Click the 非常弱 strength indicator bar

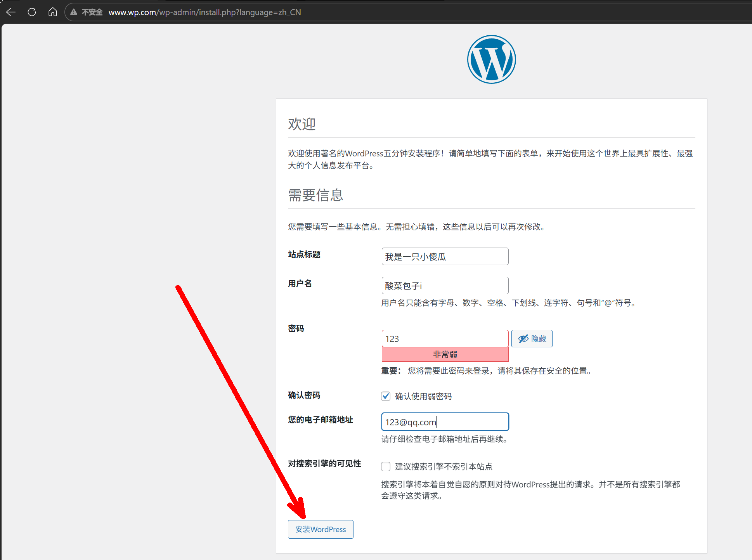(x=445, y=354)
